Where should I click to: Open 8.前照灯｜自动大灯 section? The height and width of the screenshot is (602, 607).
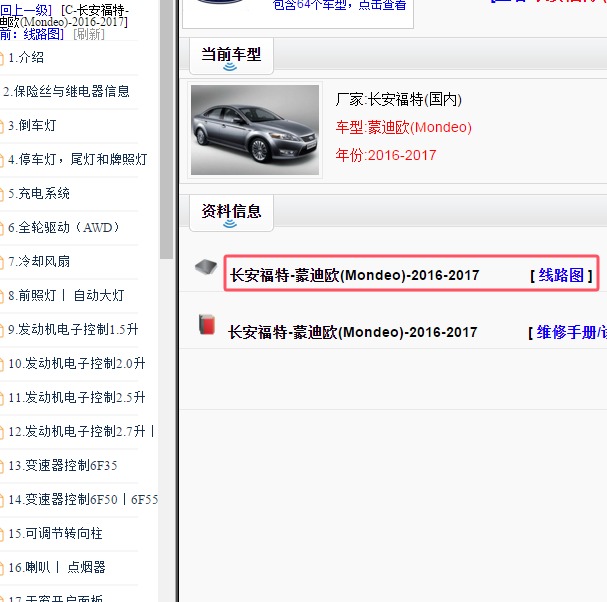click(x=66, y=296)
